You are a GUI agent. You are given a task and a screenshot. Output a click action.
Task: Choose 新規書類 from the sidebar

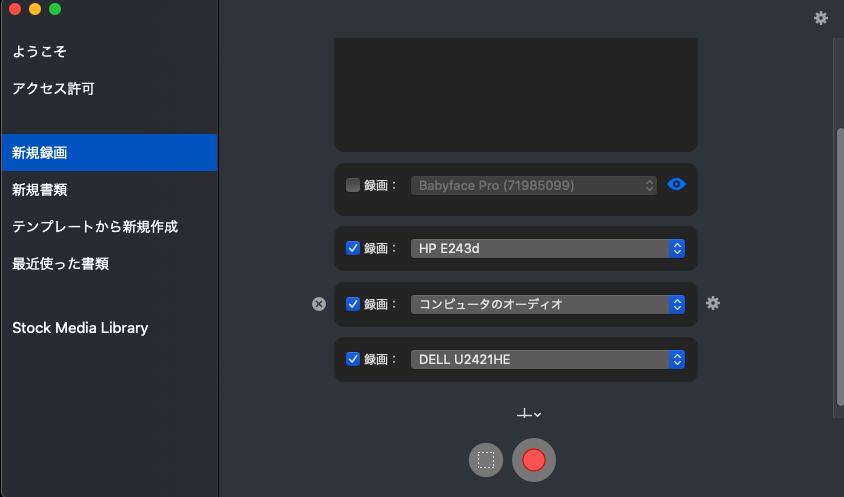click(40, 190)
